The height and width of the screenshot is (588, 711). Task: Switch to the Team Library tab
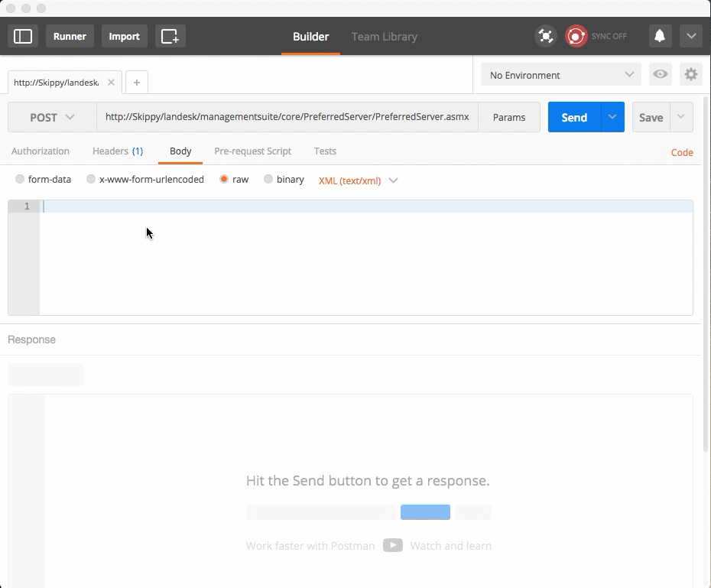385,37
